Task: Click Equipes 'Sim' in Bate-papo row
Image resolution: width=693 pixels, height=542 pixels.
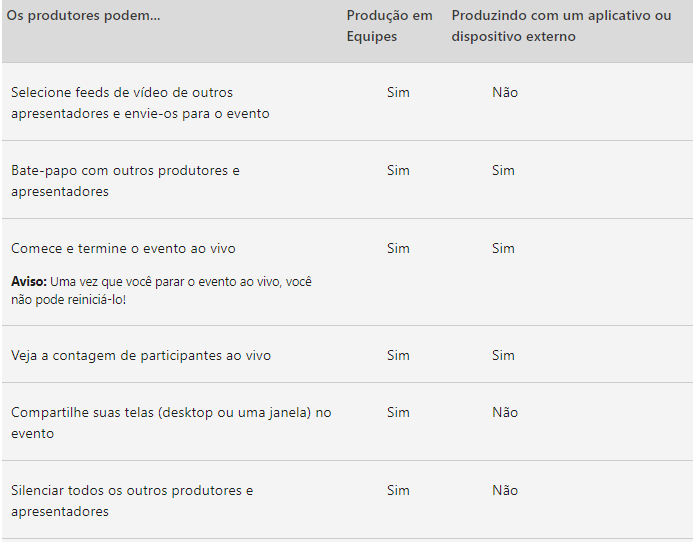Action: point(398,171)
